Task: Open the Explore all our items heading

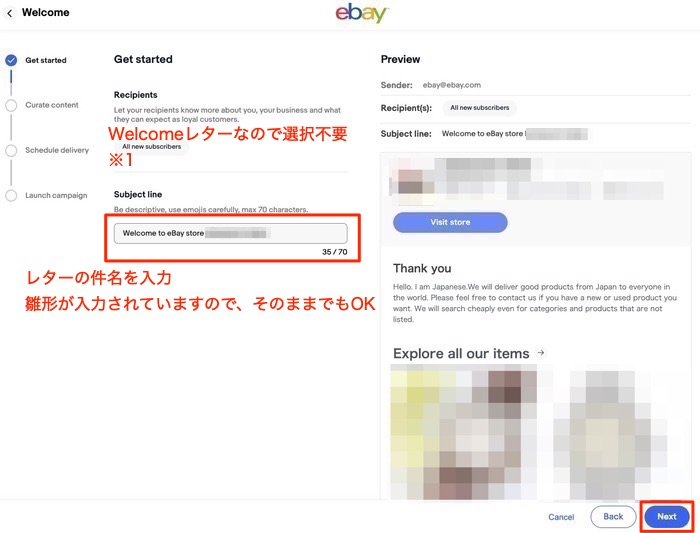Action: pos(461,354)
